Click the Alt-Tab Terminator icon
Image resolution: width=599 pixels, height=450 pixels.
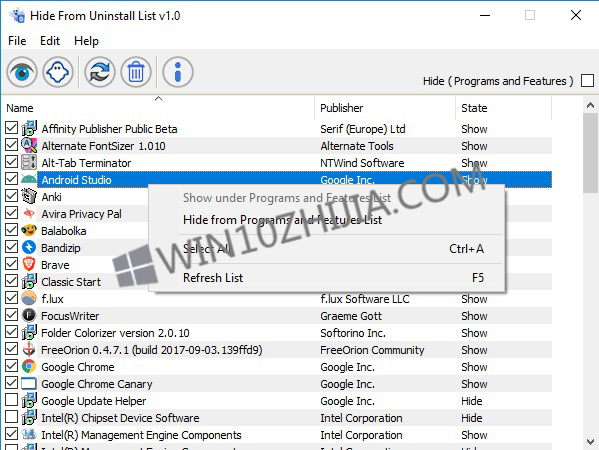(x=29, y=162)
